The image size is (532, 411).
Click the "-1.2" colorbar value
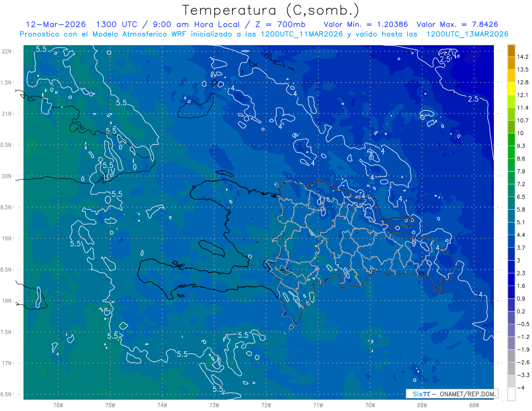click(x=523, y=337)
